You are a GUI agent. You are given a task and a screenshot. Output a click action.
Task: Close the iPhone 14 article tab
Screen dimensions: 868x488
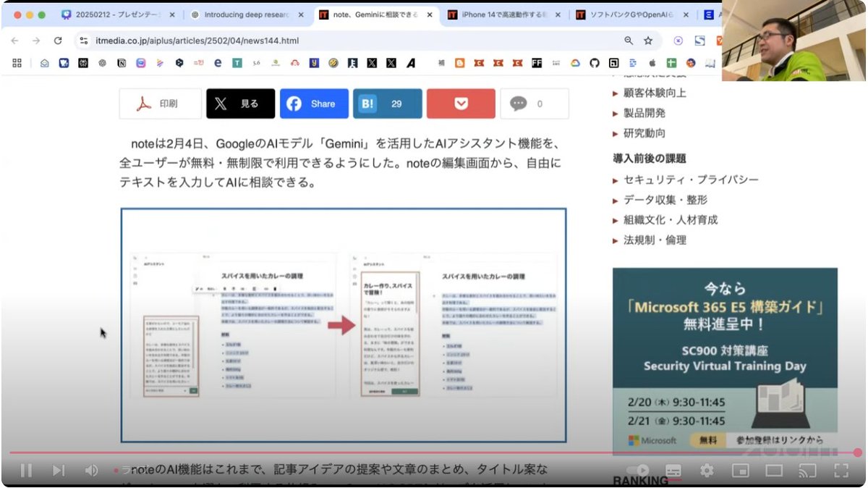(x=558, y=14)
